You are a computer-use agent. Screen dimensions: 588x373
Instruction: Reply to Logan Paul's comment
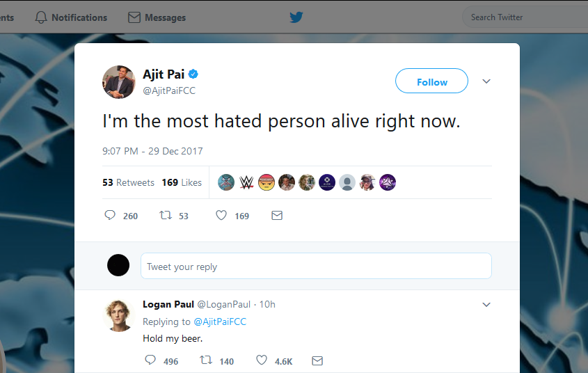pyautogui.click(x=150, y=360)
